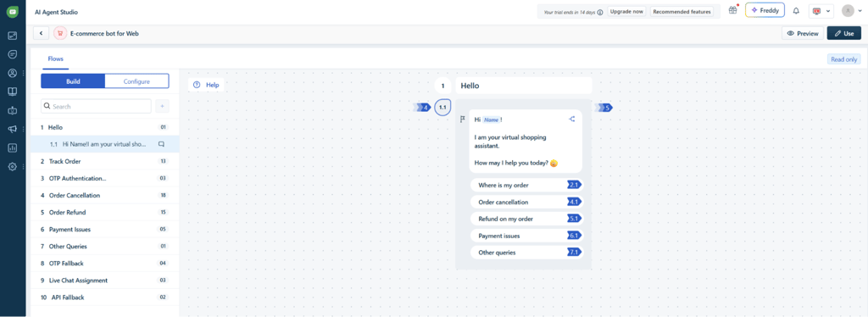Open the red status icon dropdown
This screenshot has width=868, height=317.
pyautogui.click(x=821, y=11)
